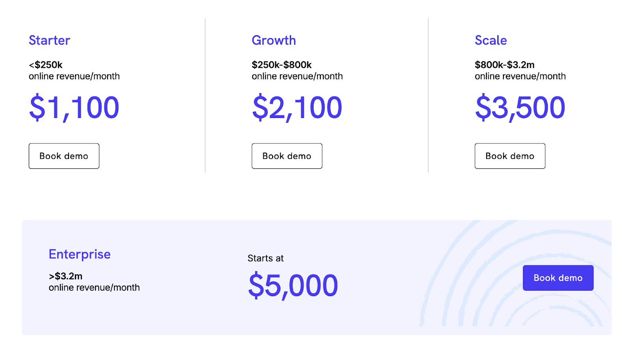Click Book demo under the Growth plan

[x=287, y=156]
